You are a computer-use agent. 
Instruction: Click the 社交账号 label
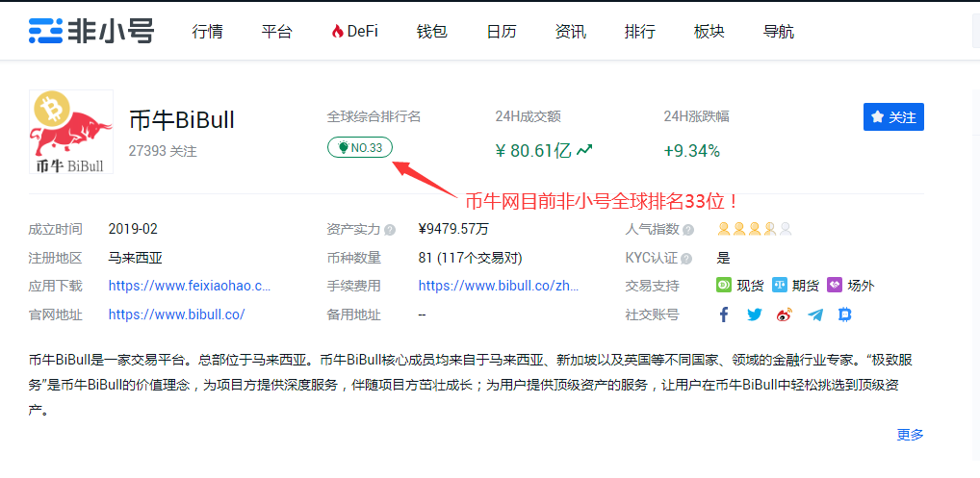click(x=652, y=314)
